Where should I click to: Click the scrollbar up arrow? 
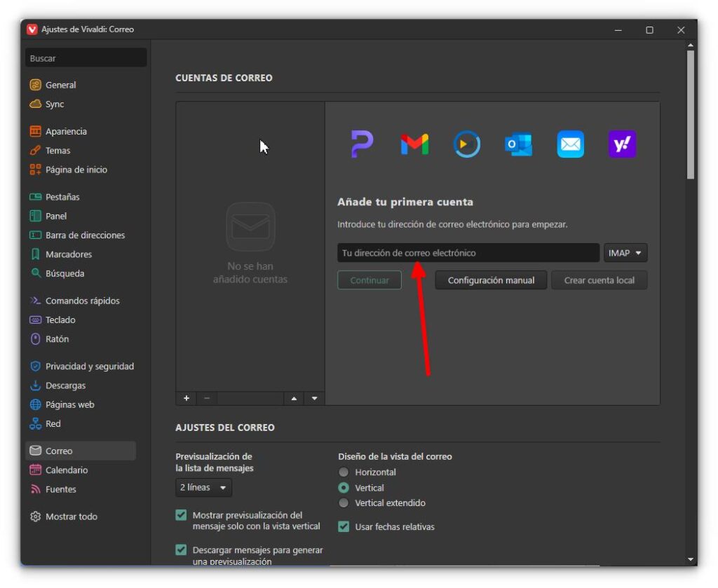tap(691, 46)
